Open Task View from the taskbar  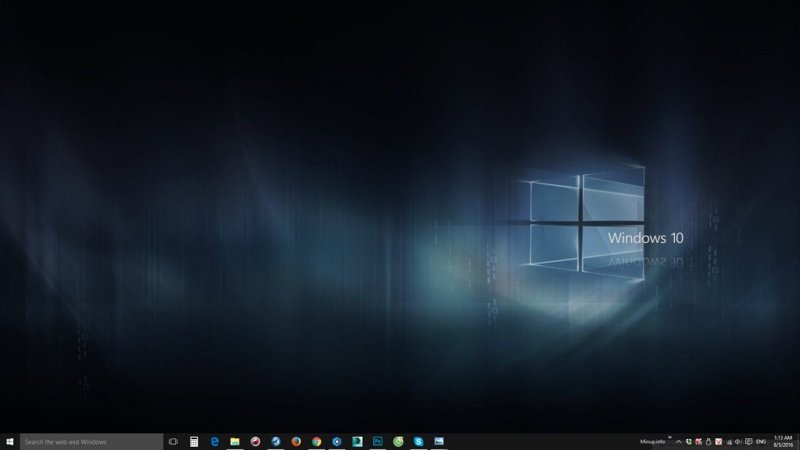pyautogui.click(x=173, y=442)
